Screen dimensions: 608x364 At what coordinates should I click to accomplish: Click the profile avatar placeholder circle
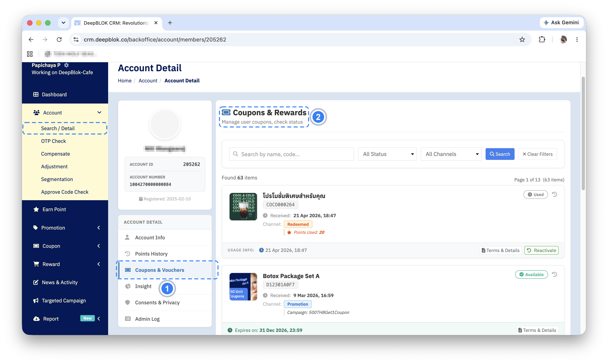pos(165,124)
